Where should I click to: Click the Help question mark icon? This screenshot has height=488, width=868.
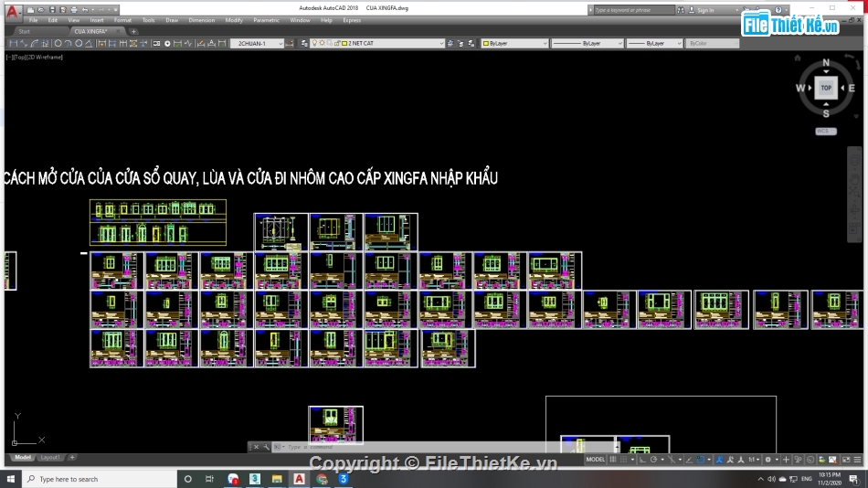[778, 10]
